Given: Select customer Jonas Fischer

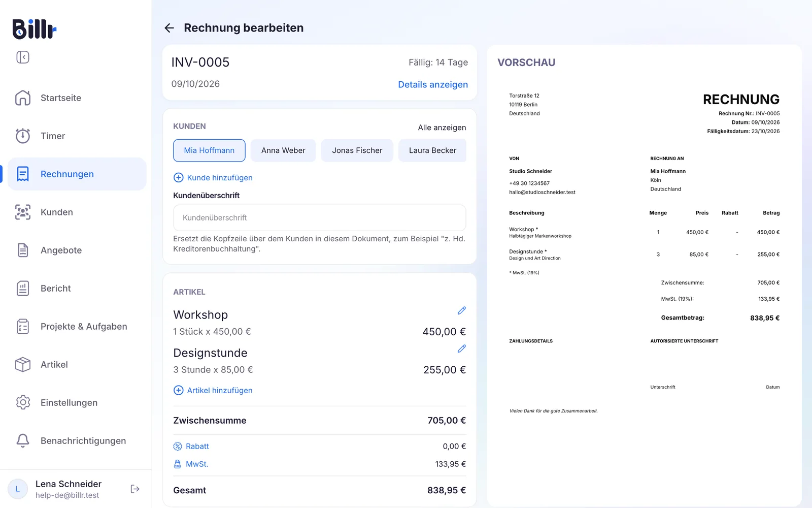Looking at the screenshot, I should [357, 150].
